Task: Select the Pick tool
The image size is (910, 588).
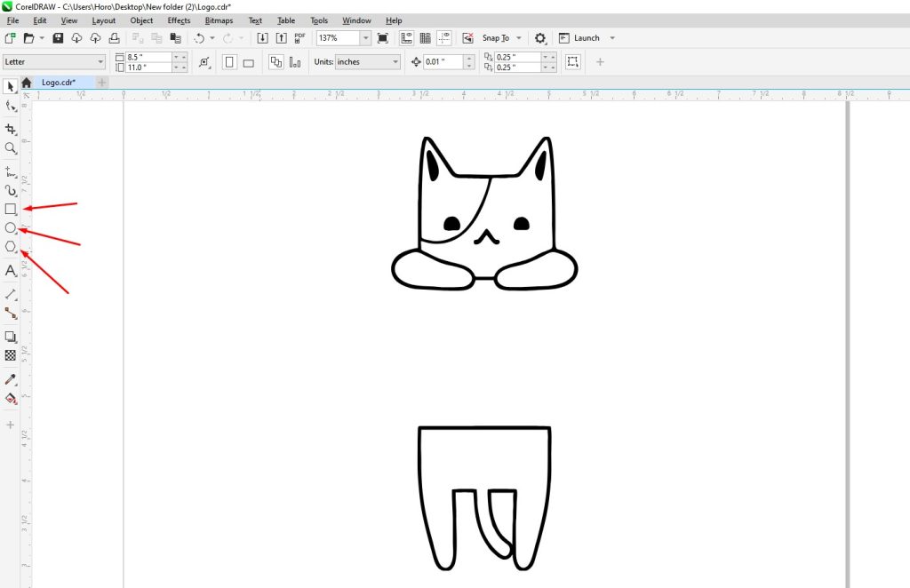Action: (11, 86)
